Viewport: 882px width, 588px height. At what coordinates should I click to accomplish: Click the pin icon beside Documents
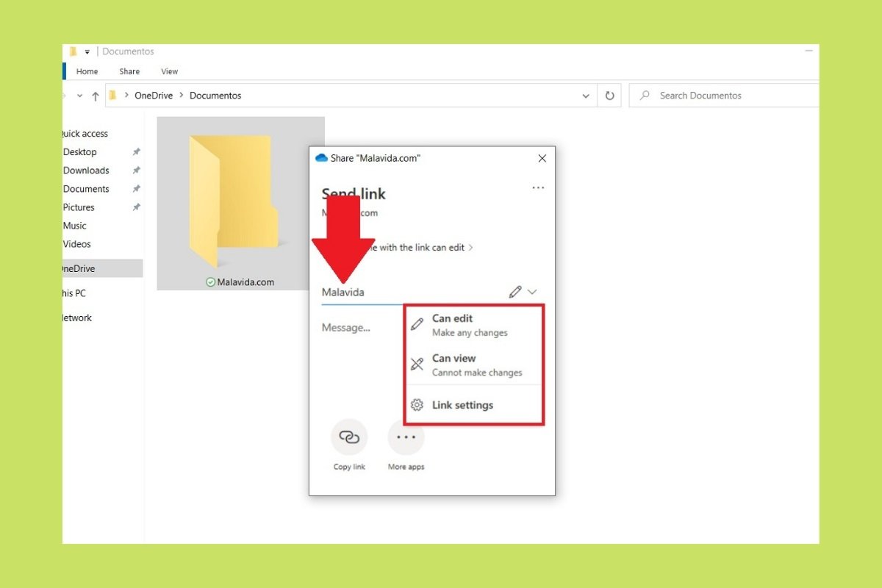coord(136,189)
